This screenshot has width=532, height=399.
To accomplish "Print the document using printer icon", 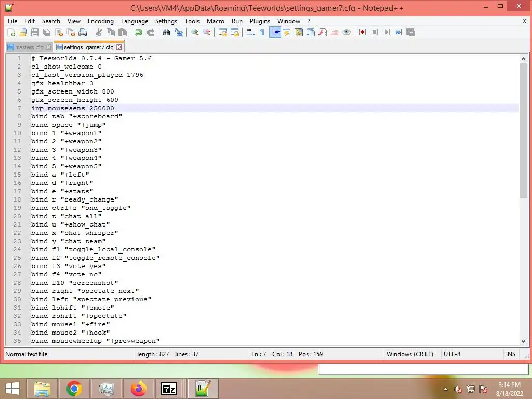I will (83, 32).
